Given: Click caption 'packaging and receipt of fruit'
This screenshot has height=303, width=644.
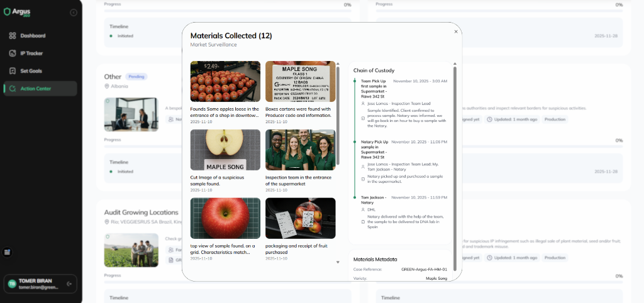Looking at the screenshot, I should (297, 246).
